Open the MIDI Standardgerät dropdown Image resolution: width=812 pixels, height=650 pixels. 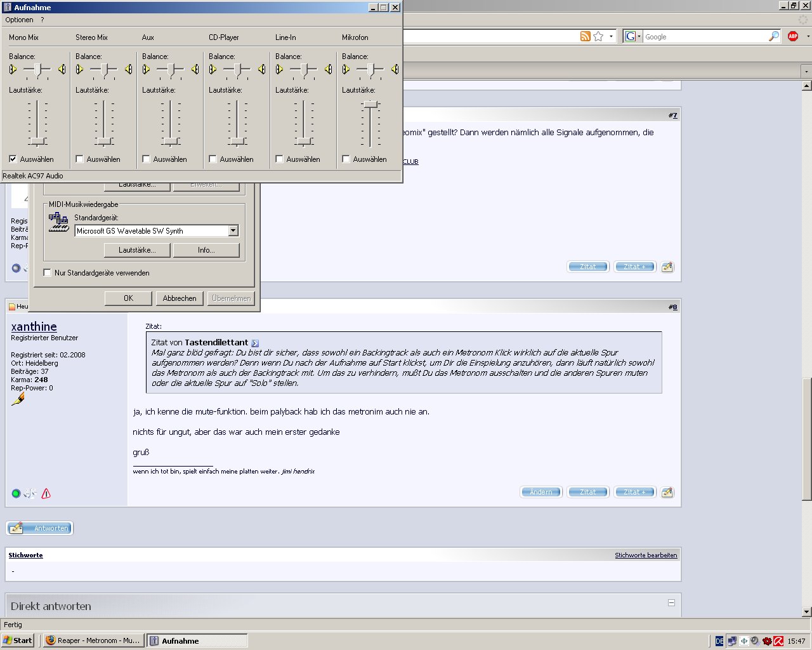(x=233, y=230)
